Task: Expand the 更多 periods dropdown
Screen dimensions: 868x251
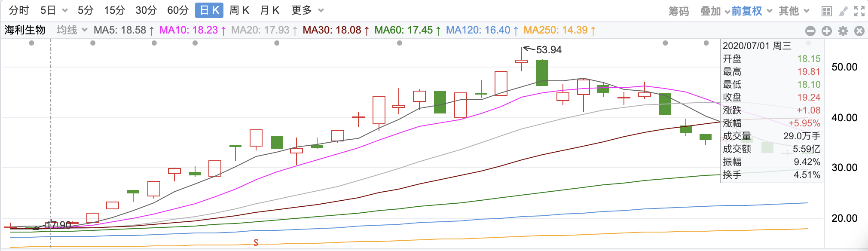Action: click(x=307, y=10)
